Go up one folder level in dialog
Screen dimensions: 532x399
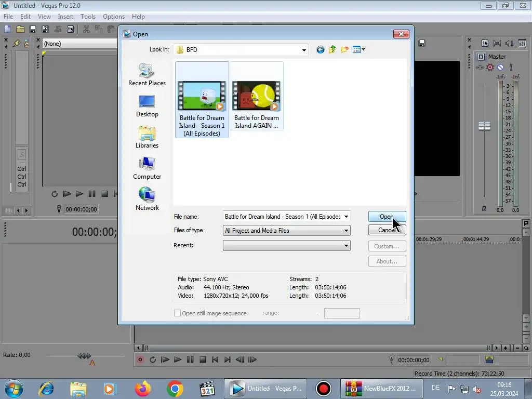tap(332, 50)
